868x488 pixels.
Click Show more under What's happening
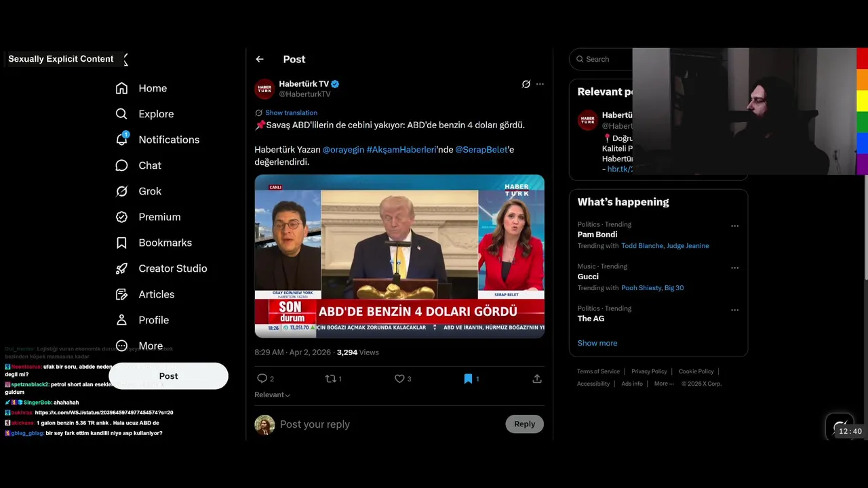pyautogui.click(x=597, y=343)
